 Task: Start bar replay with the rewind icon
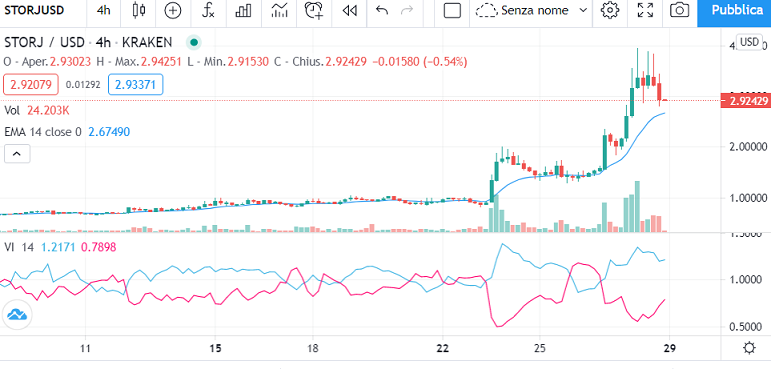[x=349, y=10]
